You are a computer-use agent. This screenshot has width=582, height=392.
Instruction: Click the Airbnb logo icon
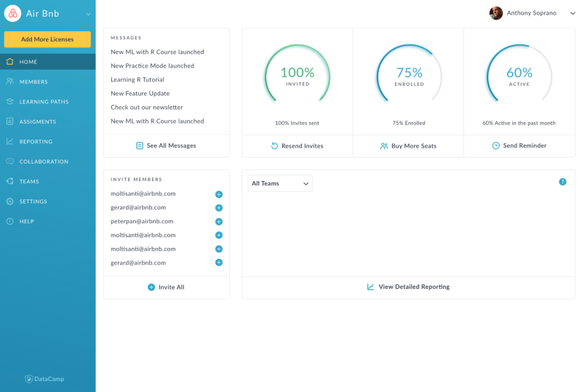point(12,14)
